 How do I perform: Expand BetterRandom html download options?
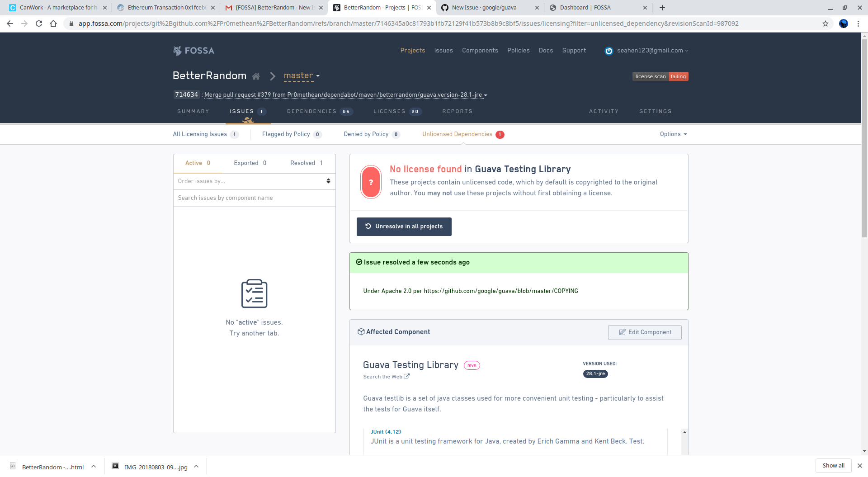(x=94, y=467)
